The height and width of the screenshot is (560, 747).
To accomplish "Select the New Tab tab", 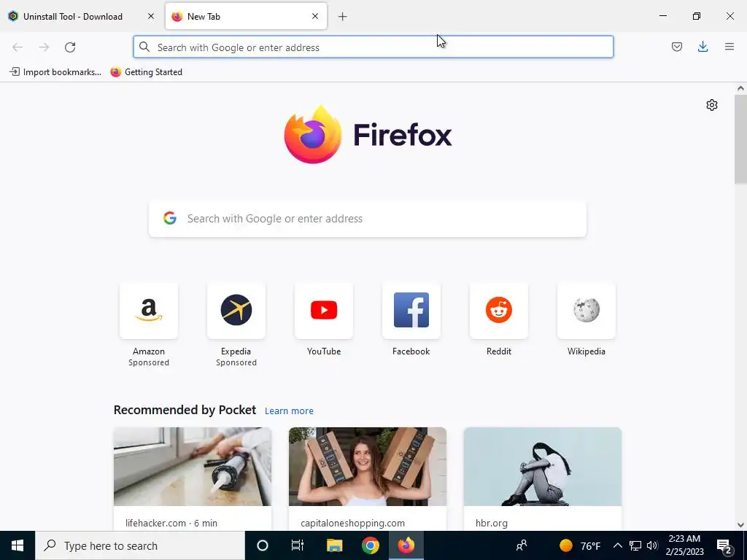I will [246, 17].
